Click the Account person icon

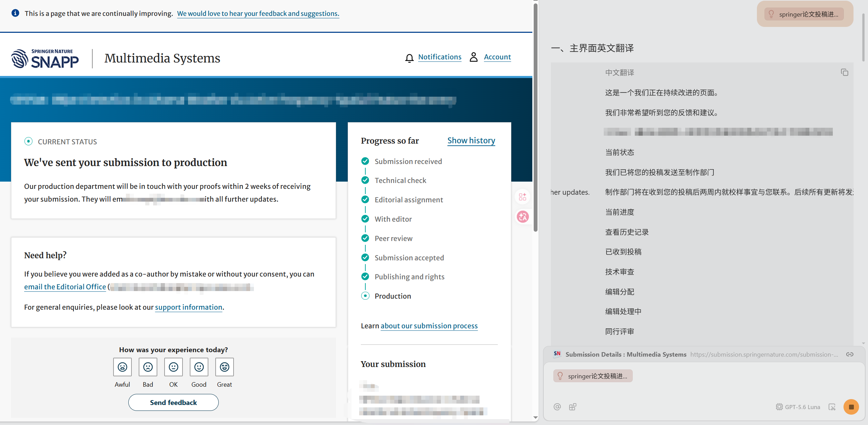[x=474, y=57]
